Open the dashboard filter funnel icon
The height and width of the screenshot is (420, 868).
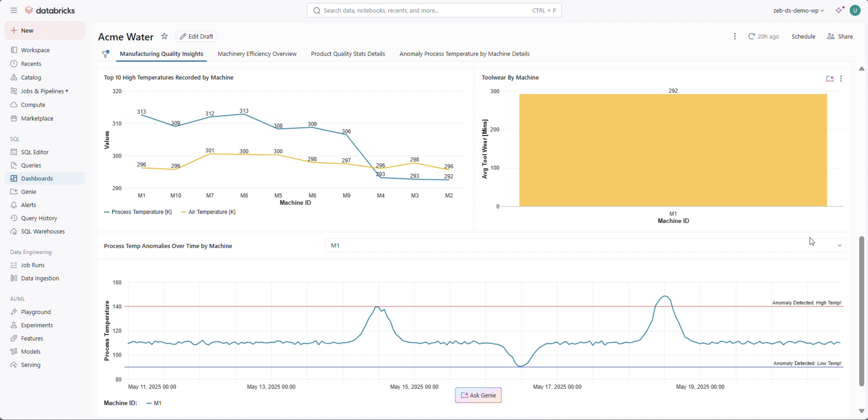105,54
